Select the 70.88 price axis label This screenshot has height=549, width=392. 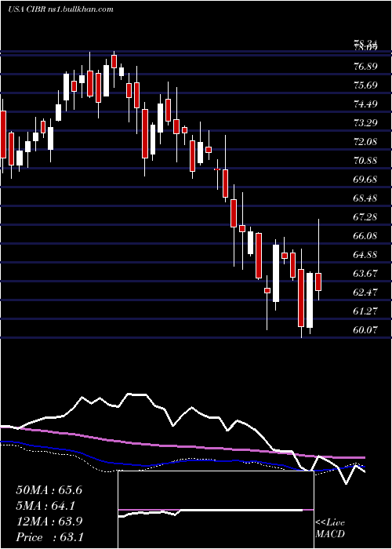pyautogui.click(x=365, y=161)
